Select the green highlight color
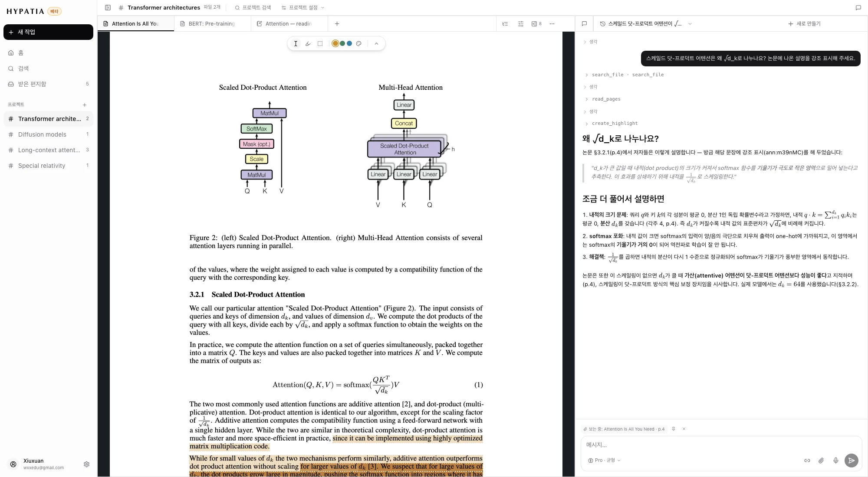The image size is (868, 477). (x=342, y=43)
